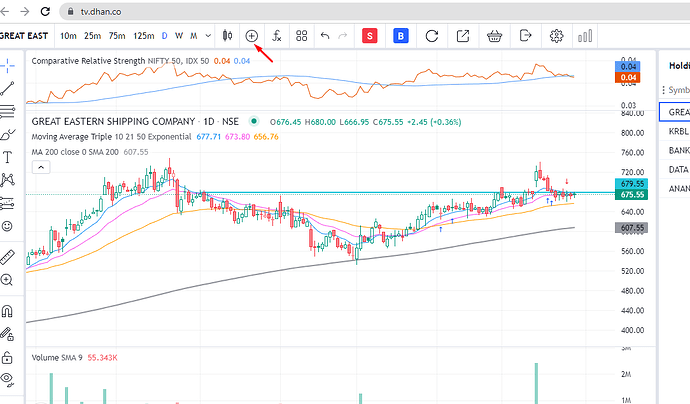690x404 pixels.
Task: Click the refresh chart icon
Action: [x=432, y=36]
